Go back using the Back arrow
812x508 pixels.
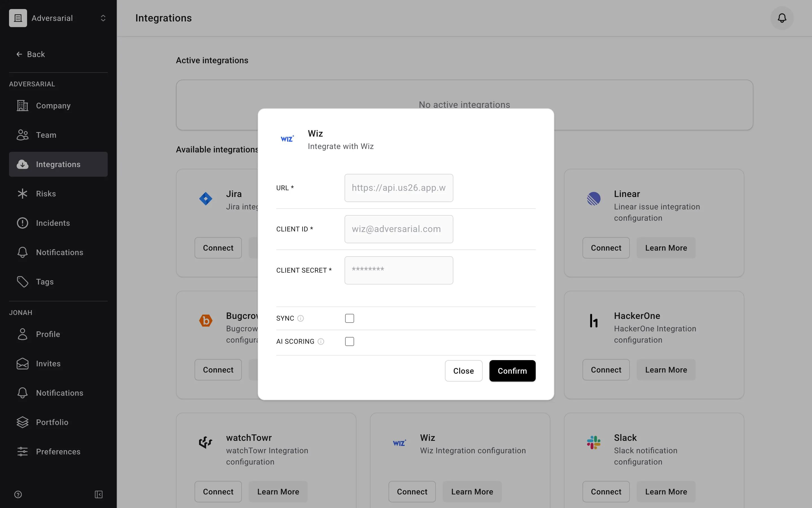pos(30,54)
